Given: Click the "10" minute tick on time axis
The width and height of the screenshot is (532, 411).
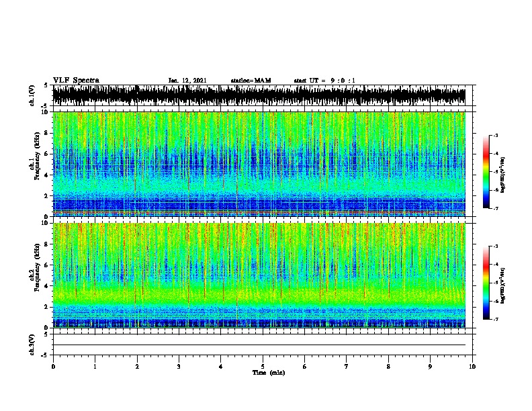Looking at the screenshot, I should (472, 367).
